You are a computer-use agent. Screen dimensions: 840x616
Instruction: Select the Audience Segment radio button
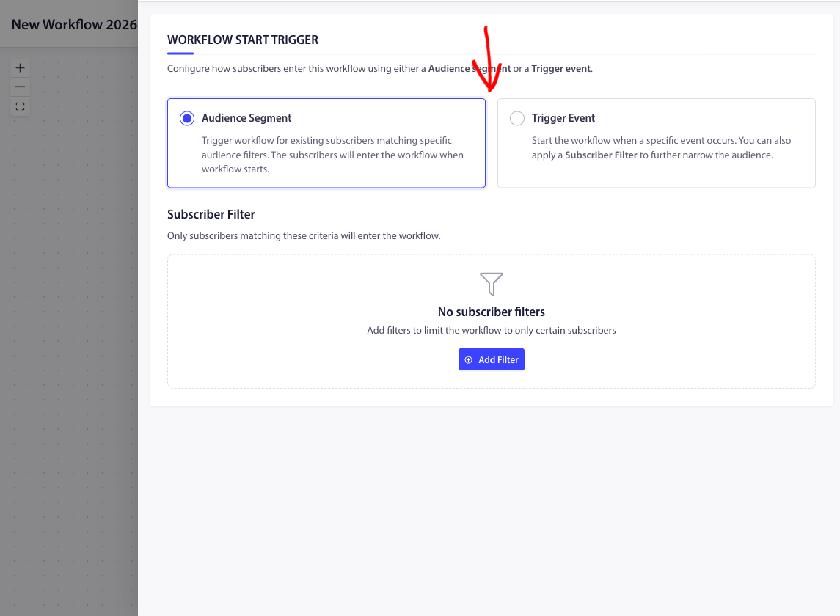pos(187,118)
